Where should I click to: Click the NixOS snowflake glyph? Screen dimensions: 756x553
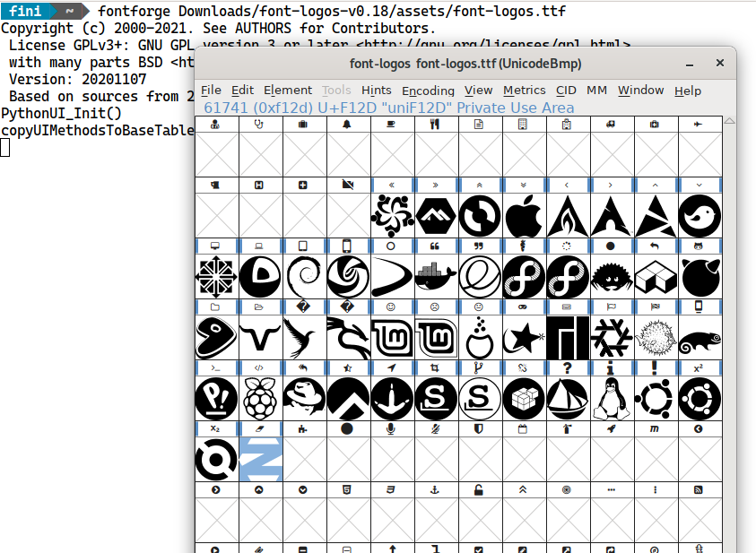pos(612,339)
